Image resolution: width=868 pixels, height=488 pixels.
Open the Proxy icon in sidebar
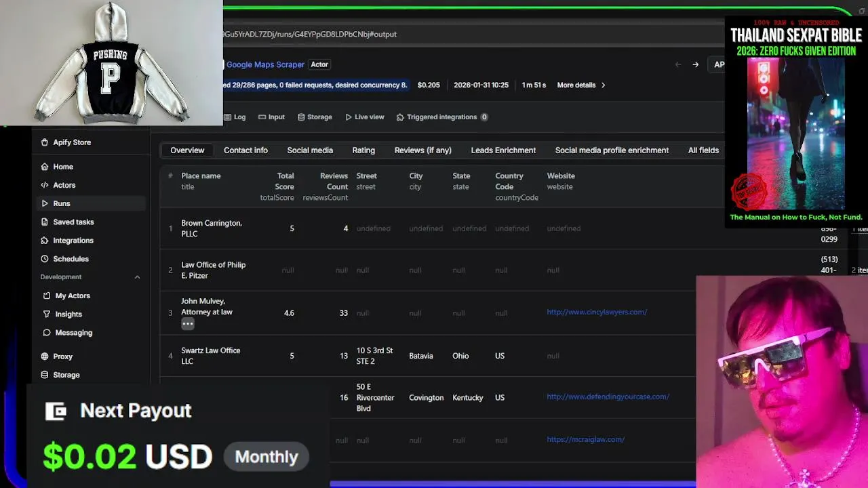pos(45,357)
